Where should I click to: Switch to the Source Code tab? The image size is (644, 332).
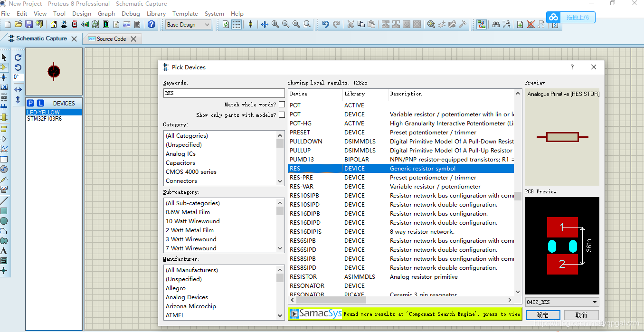(x=111, y=39)
